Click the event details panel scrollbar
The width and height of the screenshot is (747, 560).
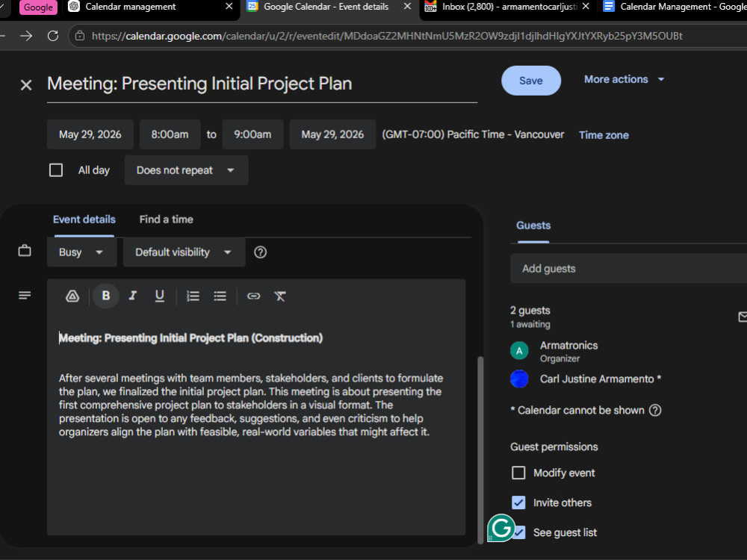click(x=480, y=450)
